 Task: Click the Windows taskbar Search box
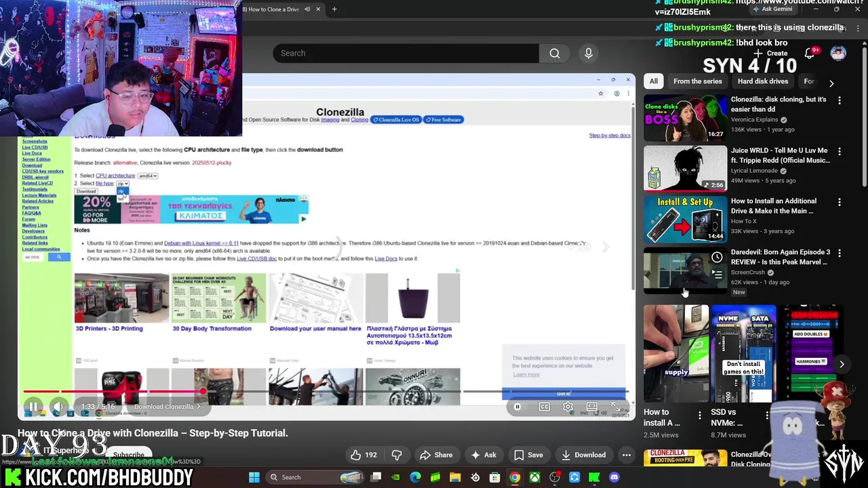pyautogui.click(x=316, y=477)
